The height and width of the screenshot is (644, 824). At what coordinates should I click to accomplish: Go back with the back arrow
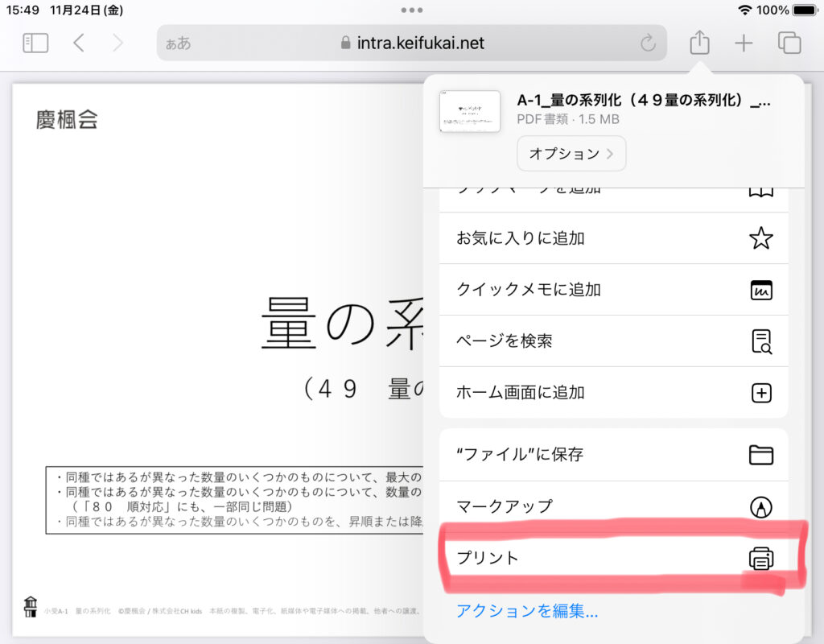(x=78, y=43)
